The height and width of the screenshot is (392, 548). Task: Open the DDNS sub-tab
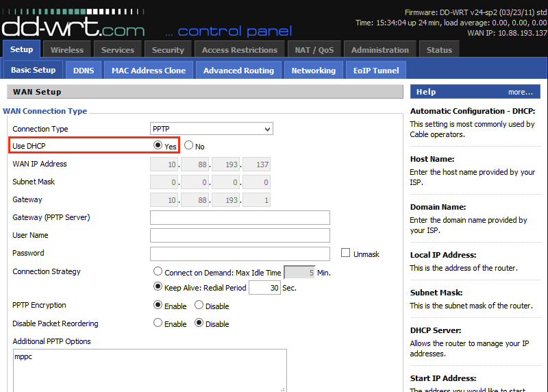[x=84, y=70]
